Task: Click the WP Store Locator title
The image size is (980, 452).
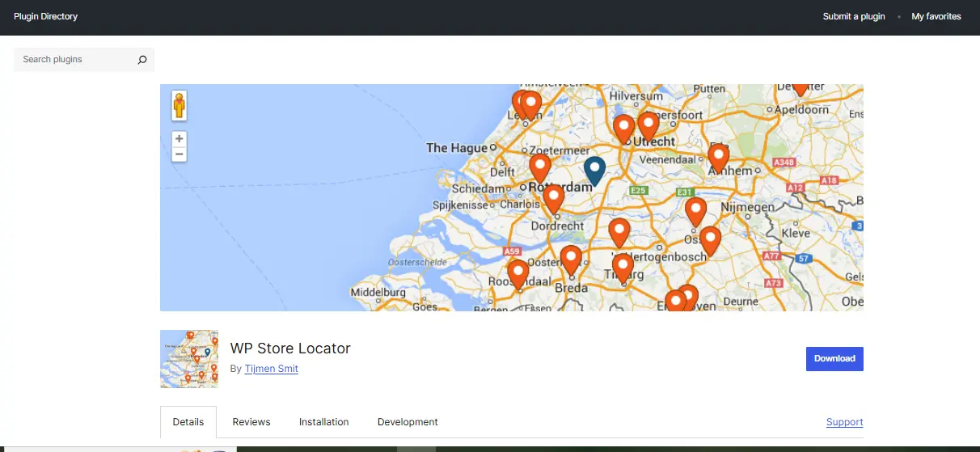Action: coord(290,349)
